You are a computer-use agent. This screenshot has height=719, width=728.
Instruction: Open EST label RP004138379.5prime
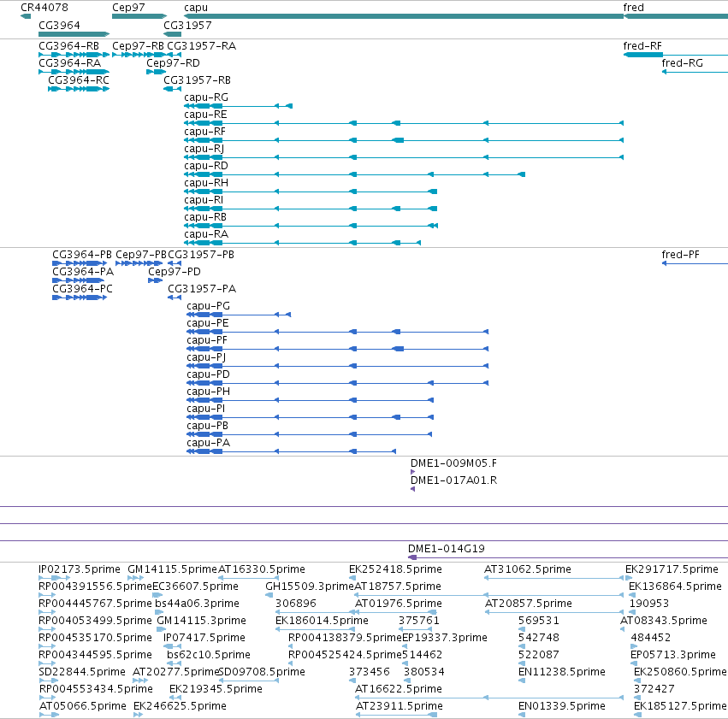coord(345,638)
